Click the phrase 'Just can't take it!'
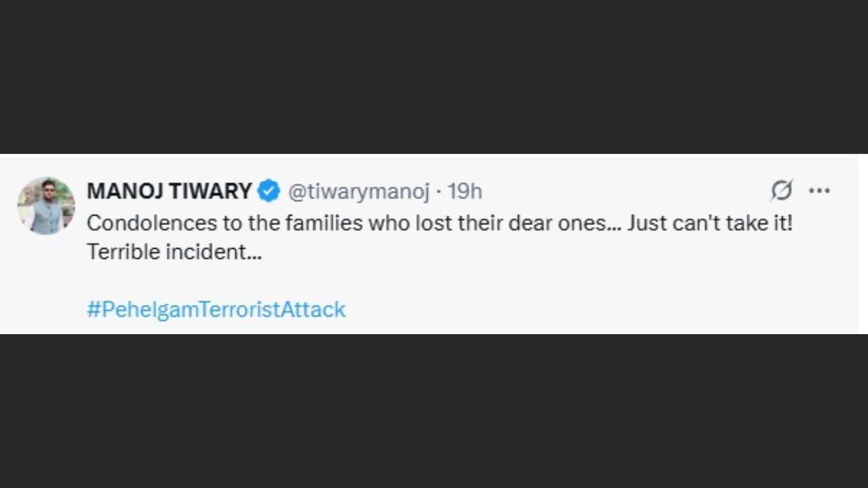Viewport: 868px width, 488px height. (x=709, y=223)
